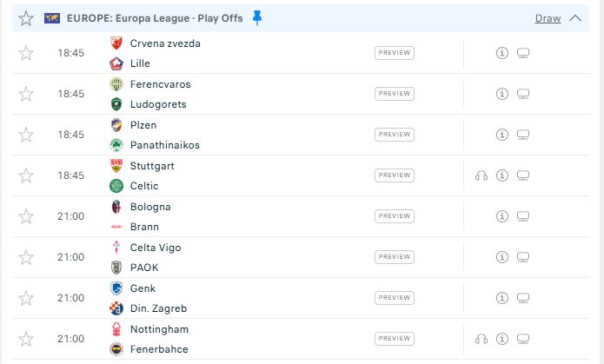This screenshot has width=604, height=364.
Task: Click TV icon for Bologna vs Brann
Action: point(522,216)
